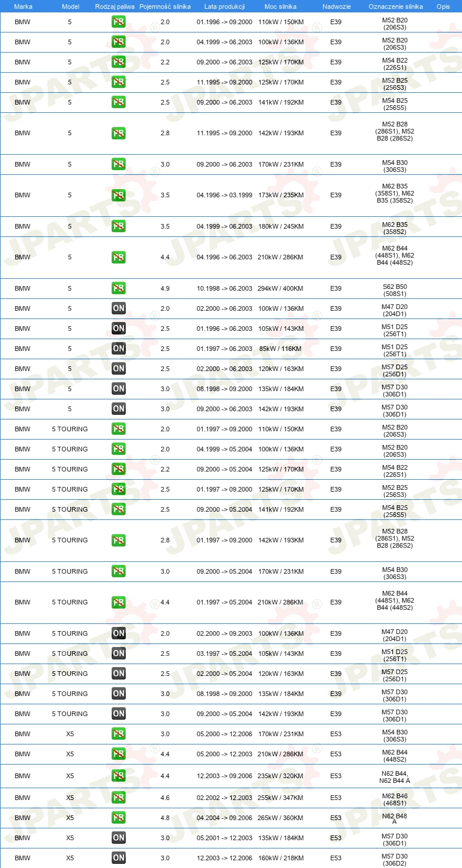Click the Nadwozie column header
This screenshot has width=462, height=868.
click(x=336, y=6)
